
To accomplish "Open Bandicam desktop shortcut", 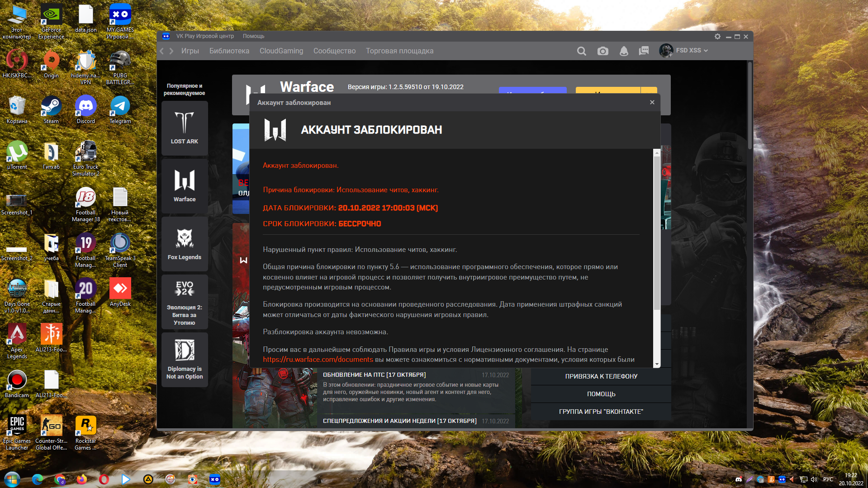I will click(x=17, y=384).
